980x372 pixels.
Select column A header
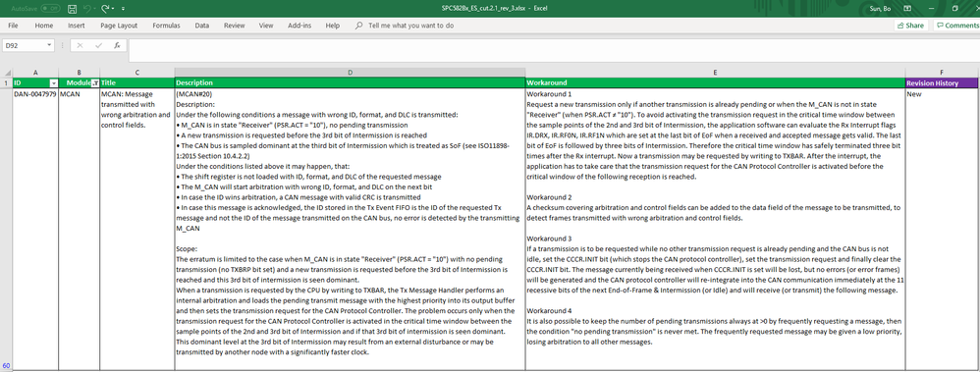[35, 73]
